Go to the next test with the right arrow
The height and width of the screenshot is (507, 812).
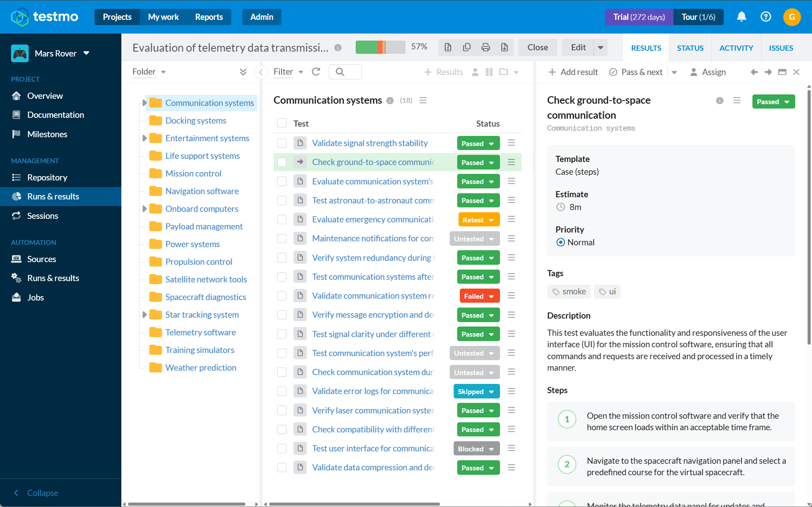coord(768,72)
